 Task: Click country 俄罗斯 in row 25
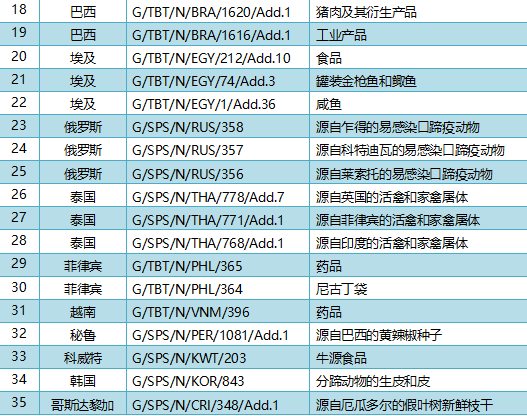(83, 174)
